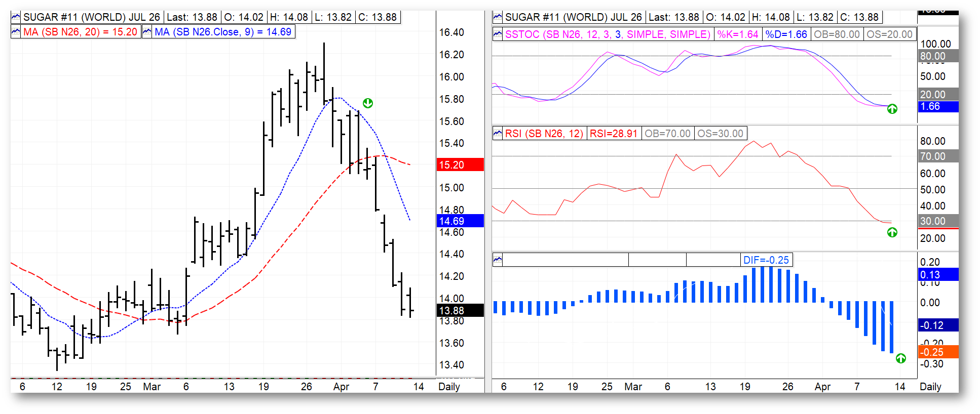Click the gray 20.00 stochastic oversold marker

click(x=938, y=94)
